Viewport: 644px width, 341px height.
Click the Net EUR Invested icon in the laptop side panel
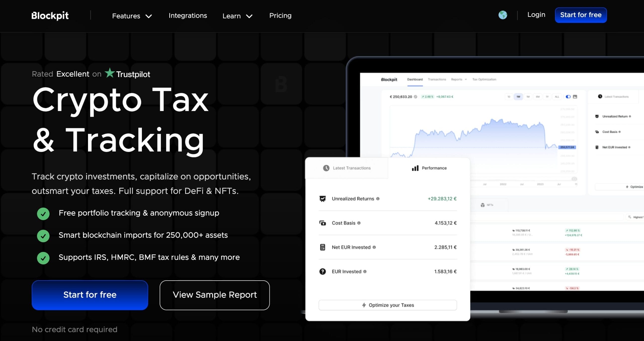coord(597,147)
